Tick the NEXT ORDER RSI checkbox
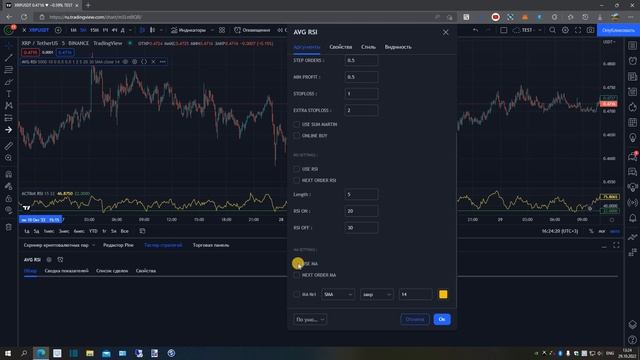This screenshot has height=360, width=640. pyautogui.click(x=297, y=180)
